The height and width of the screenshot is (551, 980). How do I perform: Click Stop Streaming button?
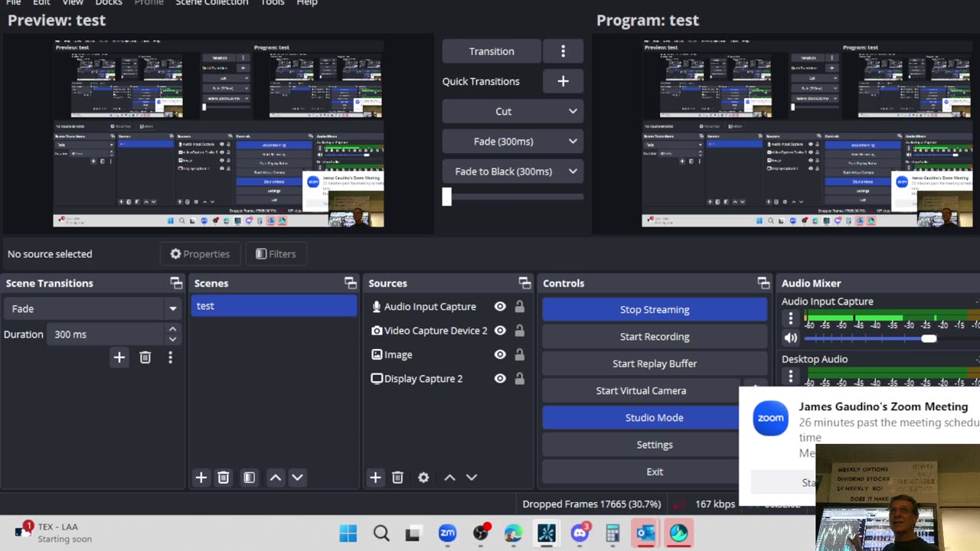coord(655,309)
